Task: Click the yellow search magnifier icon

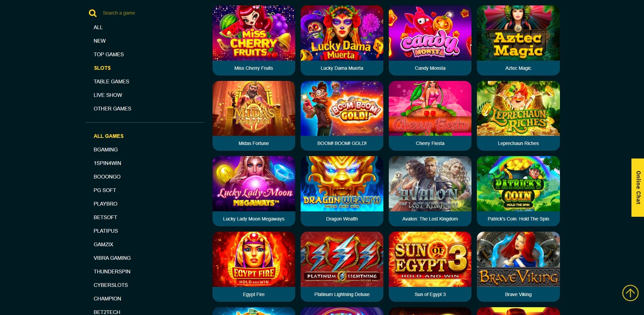Action: click(x=93, y=13)
